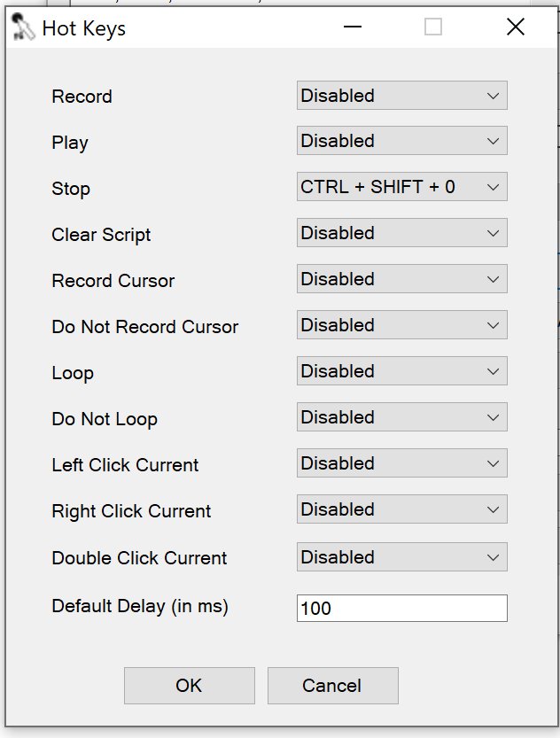
Task: Open the Record hotkey dropdown
Action: pyautogui.click(x=401, y=96)
